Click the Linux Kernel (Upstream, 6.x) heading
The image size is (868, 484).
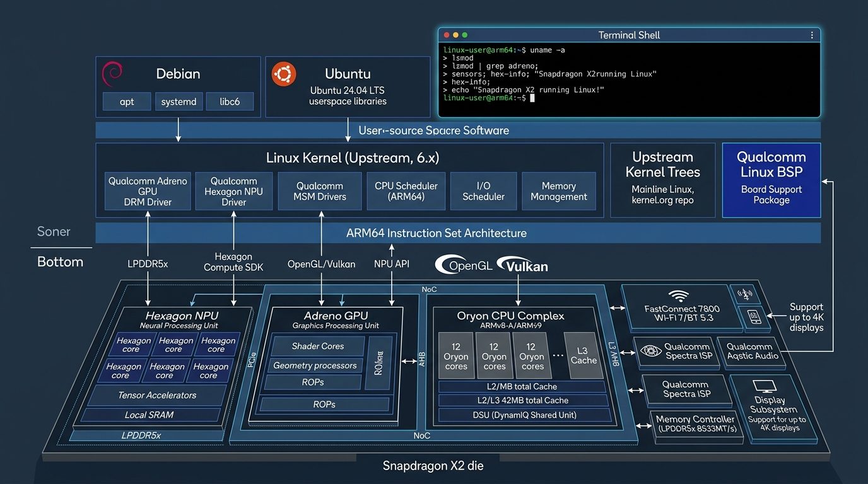[x=353, y=158]
